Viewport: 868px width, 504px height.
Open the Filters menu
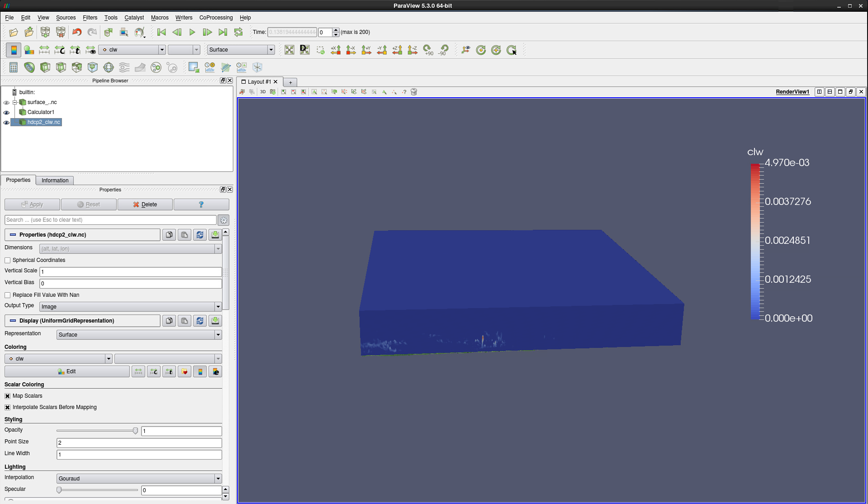[90, 18]
